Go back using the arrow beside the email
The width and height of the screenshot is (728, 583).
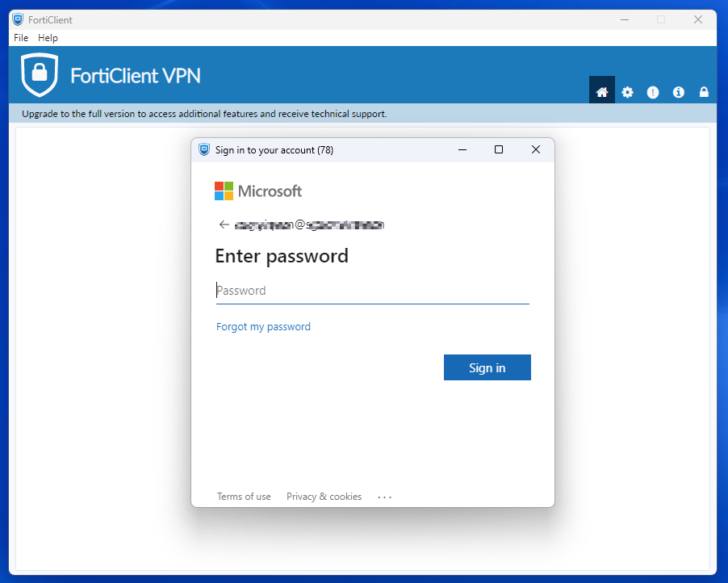pos(224,224)
